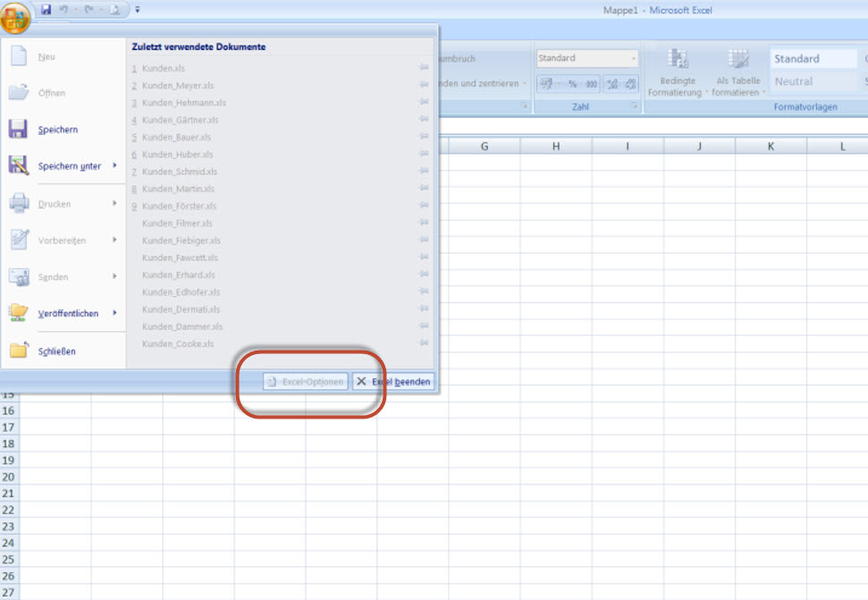Click the Bedingte Formatierung icon
The height and width of the screenshot is (600, 868).
coord(678,60)
